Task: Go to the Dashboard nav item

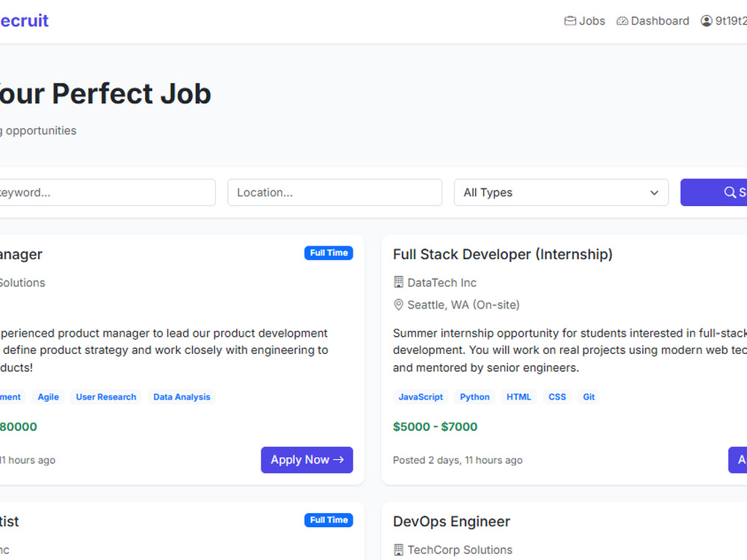Action: (x=653, y=21)
